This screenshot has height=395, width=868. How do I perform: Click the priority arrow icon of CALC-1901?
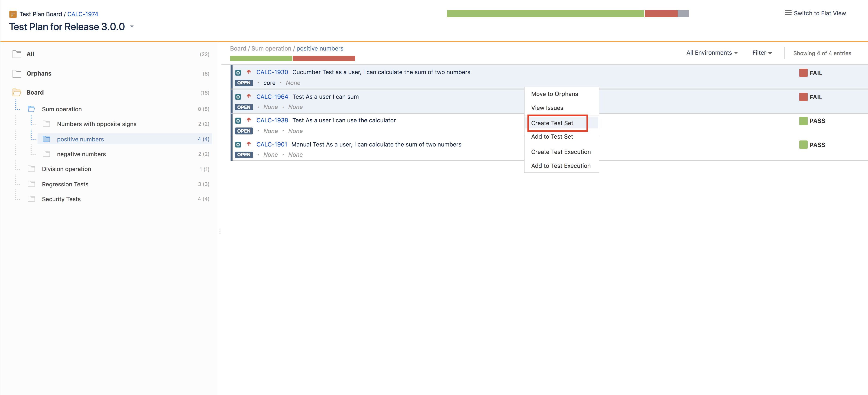pos(249,144)
